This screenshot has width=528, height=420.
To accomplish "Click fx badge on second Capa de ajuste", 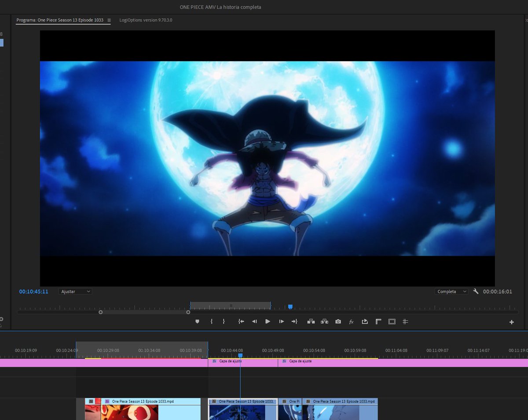I will pyautogui.click(x=284, y=361).
